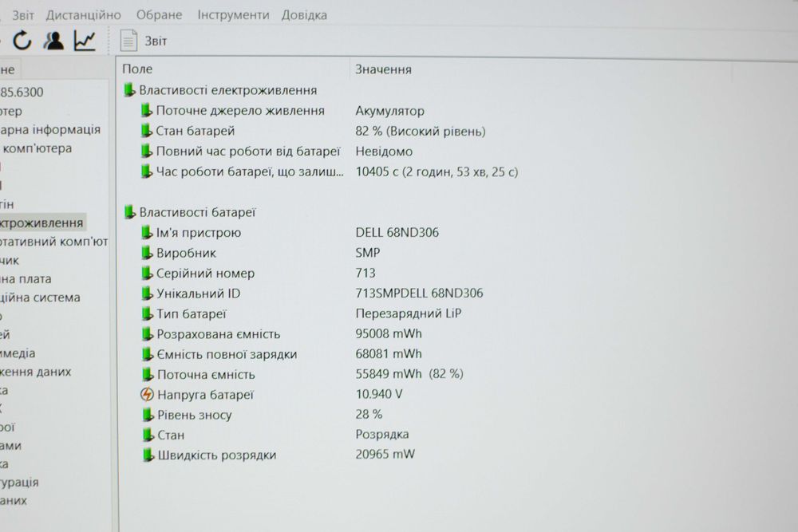Click the Поле column header
The image size is (798, 532).
click(137, 69)
